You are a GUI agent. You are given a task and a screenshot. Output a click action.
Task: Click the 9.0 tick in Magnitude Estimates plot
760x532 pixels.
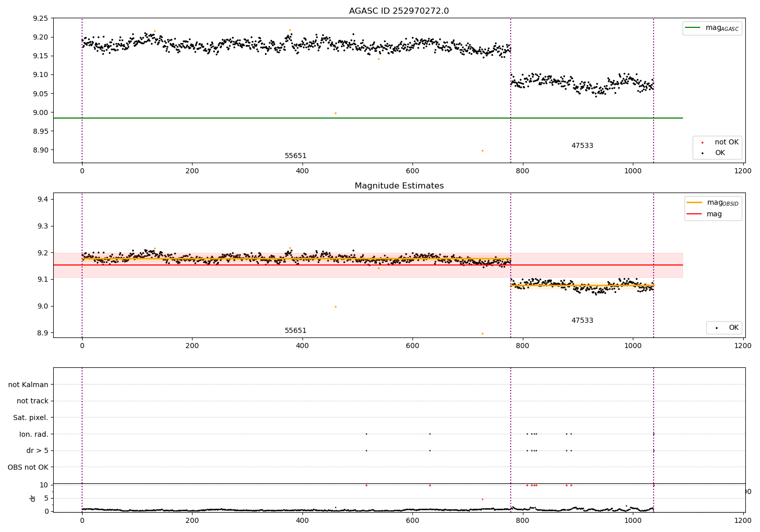click(43, 306)
